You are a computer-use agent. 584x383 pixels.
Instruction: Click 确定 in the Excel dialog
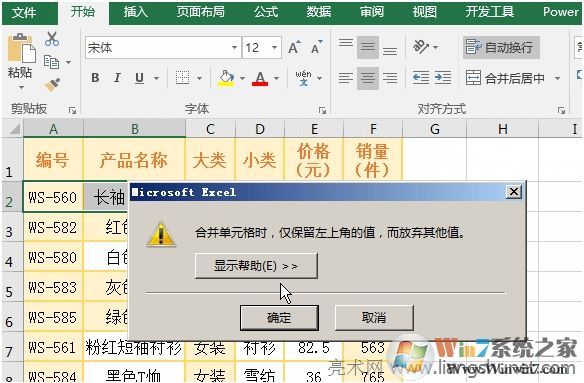[x=279, y=318]
